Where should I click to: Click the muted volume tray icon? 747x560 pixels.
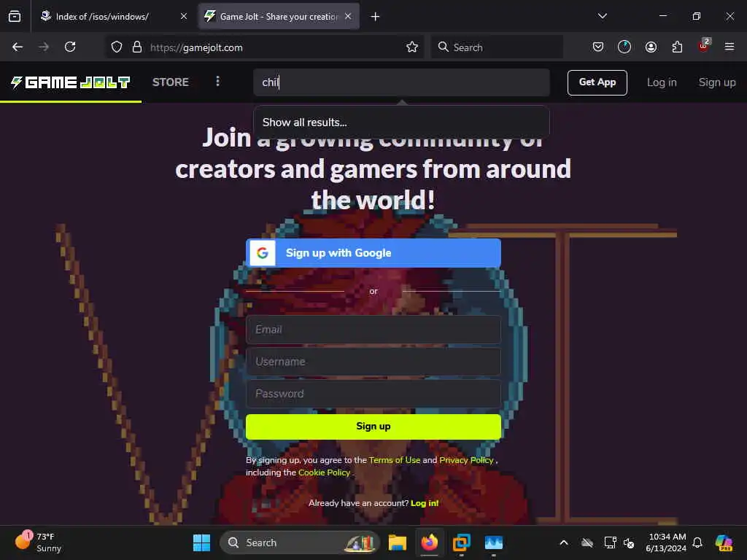point(629,542)
